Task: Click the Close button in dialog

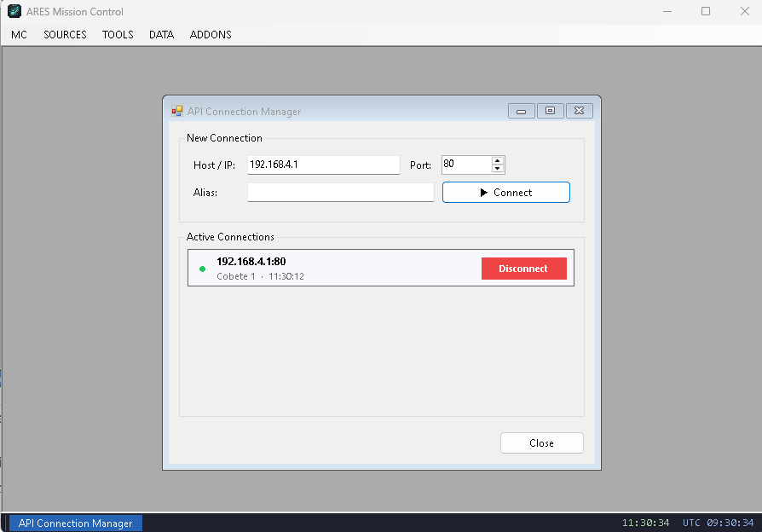Action: pyautogui.click(x=542, y=443)
